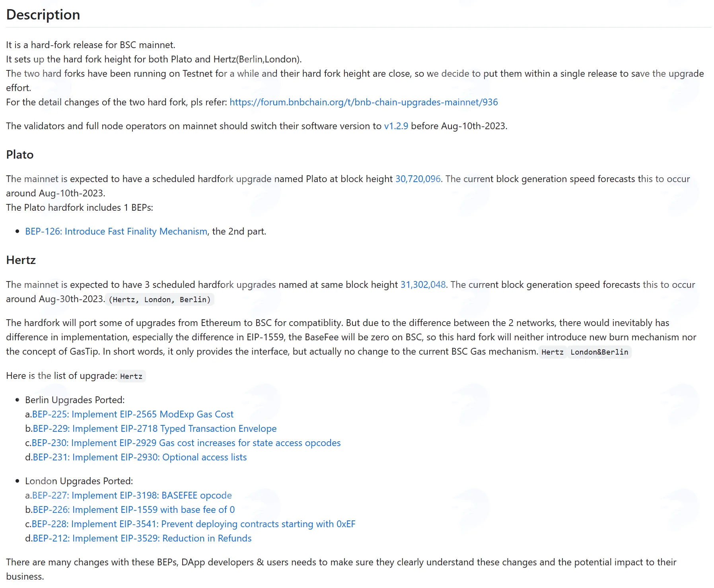
Task: Open BEP-231 Optional access lists link
Action: tap(140, 457)
